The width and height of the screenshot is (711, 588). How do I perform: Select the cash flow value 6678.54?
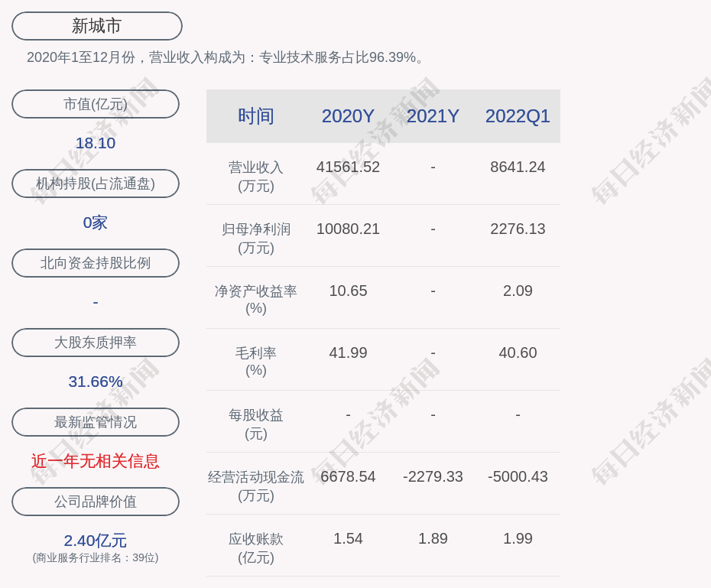[348, 476]
